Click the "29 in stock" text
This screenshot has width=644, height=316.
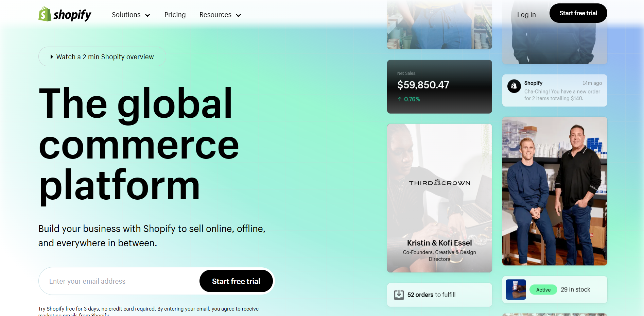pos(575,289)
